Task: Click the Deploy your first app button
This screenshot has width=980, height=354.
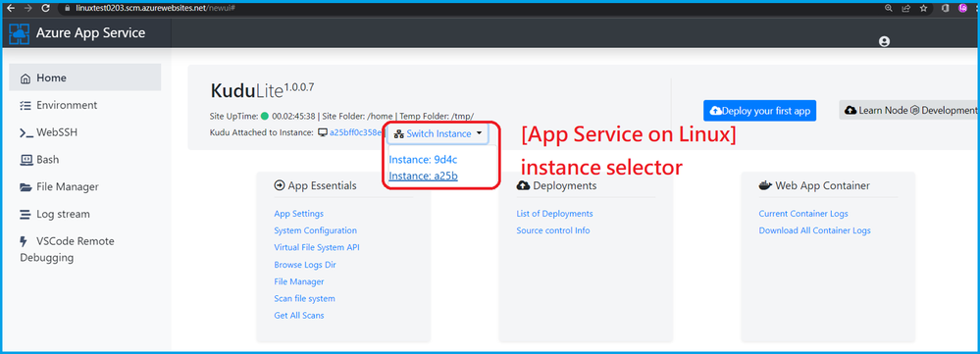Action: [759, 111]
